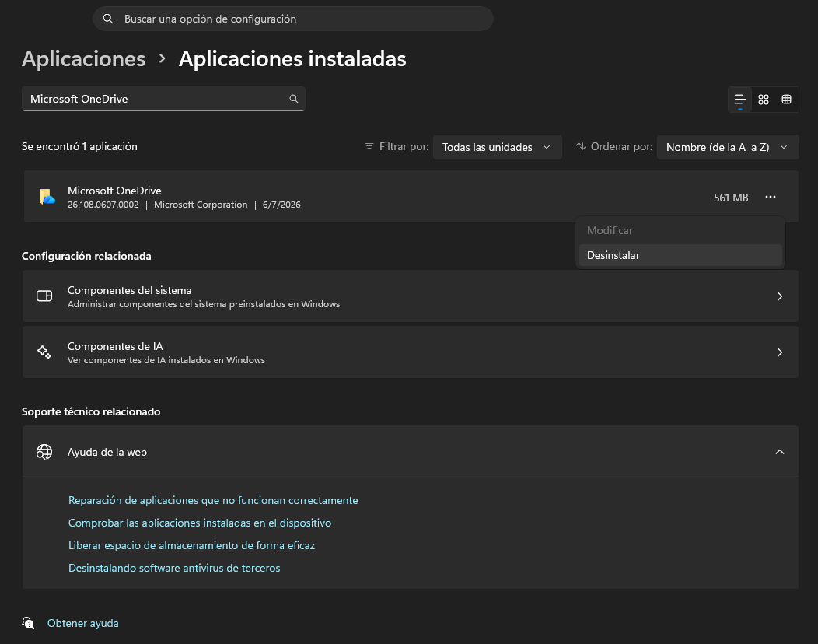Click the Componentes del sistema icon
818x644 pixels.
click(x=44, y=296)
